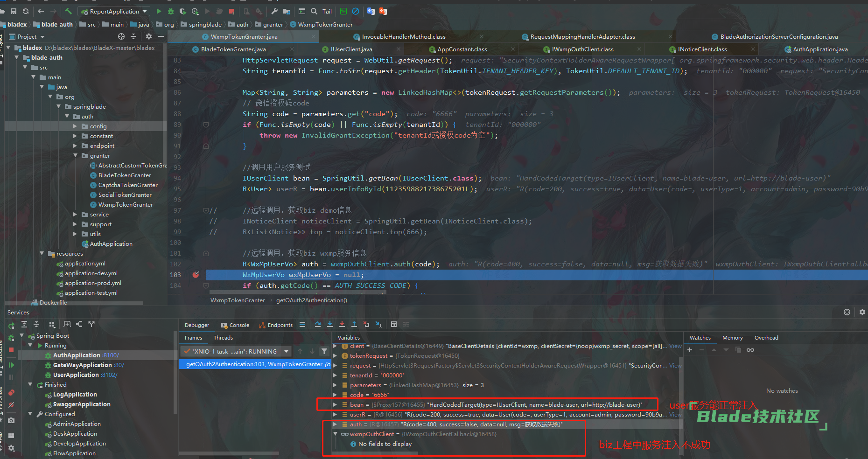Open the UserApplication :8102/ port link

(109, 375)
